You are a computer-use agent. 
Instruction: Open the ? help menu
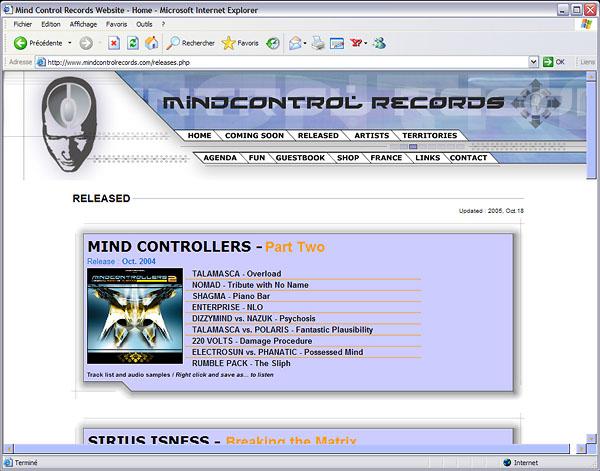click(x=163, y=24)
